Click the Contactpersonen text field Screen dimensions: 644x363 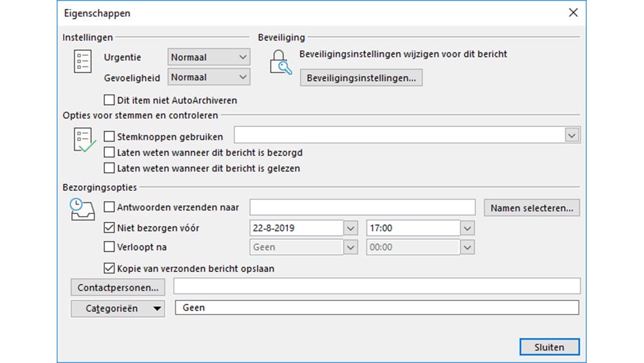tap(377, 286)
